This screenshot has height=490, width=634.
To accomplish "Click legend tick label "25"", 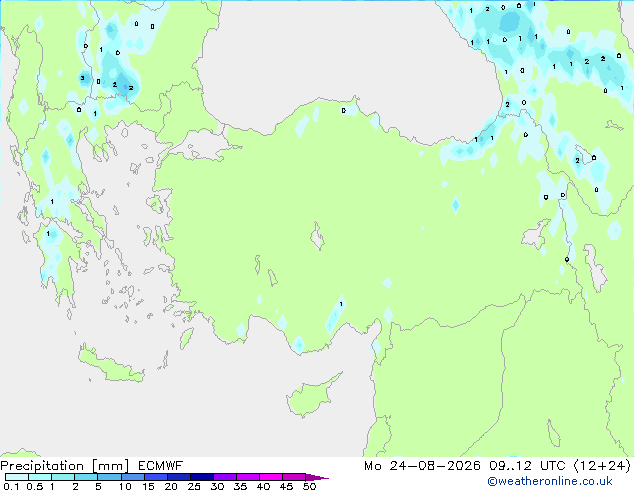I will 194,486.
